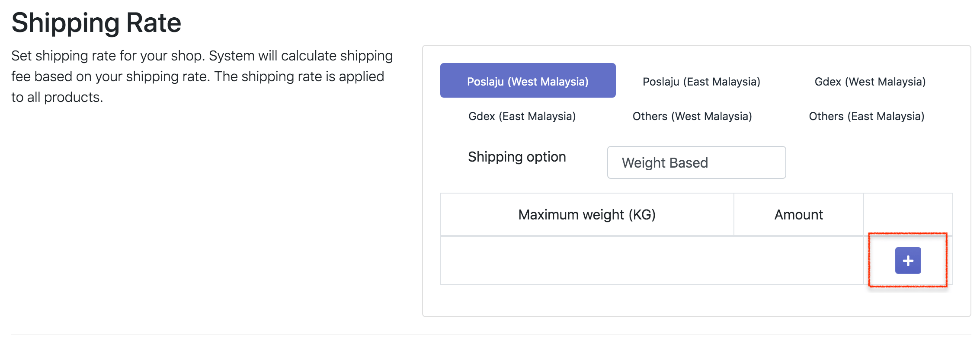This screenshot has width=980, height=340.
Task: Click the Amount column header
Action: 798,215
